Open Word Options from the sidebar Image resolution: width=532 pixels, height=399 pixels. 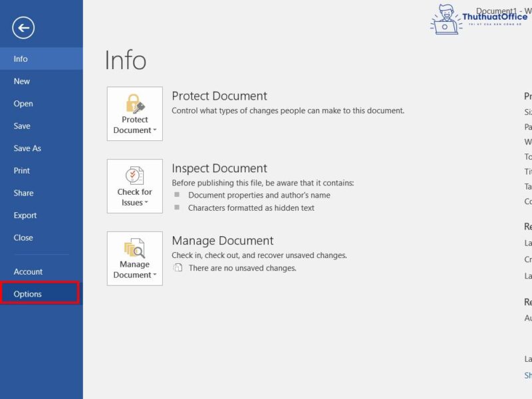click(28, 294)
